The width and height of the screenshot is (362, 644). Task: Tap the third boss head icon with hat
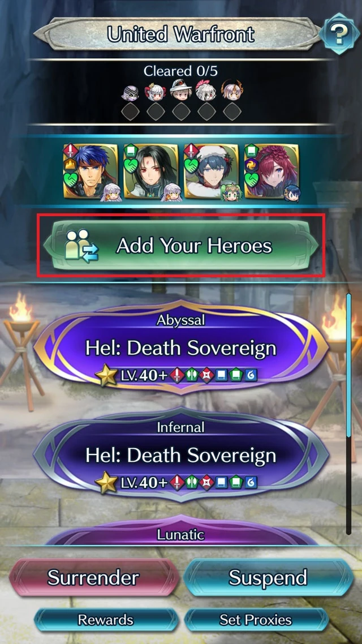pyautogui.click(x=181, y=91)
